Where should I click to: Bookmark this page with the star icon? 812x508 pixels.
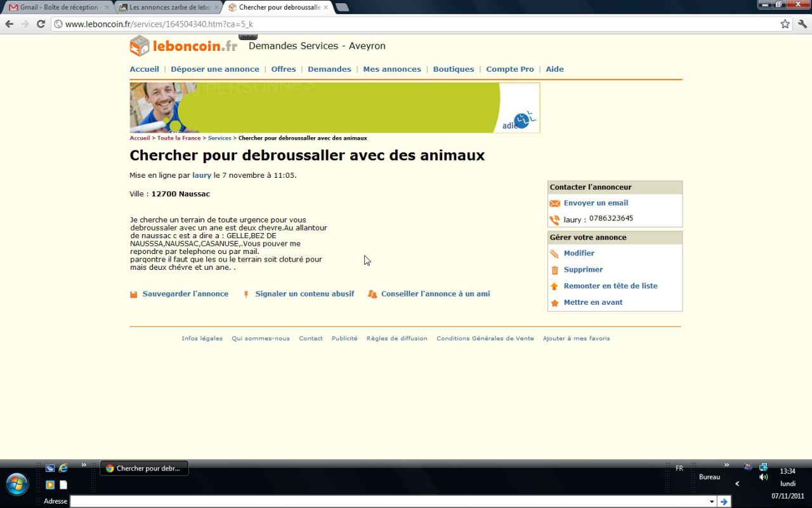[x=785, y=24]
